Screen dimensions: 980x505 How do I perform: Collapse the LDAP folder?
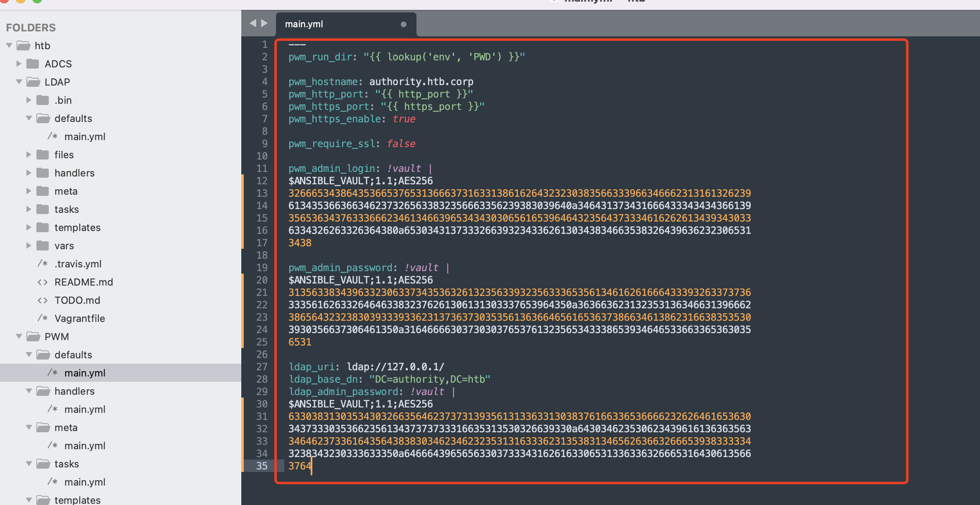click(19, 82)
